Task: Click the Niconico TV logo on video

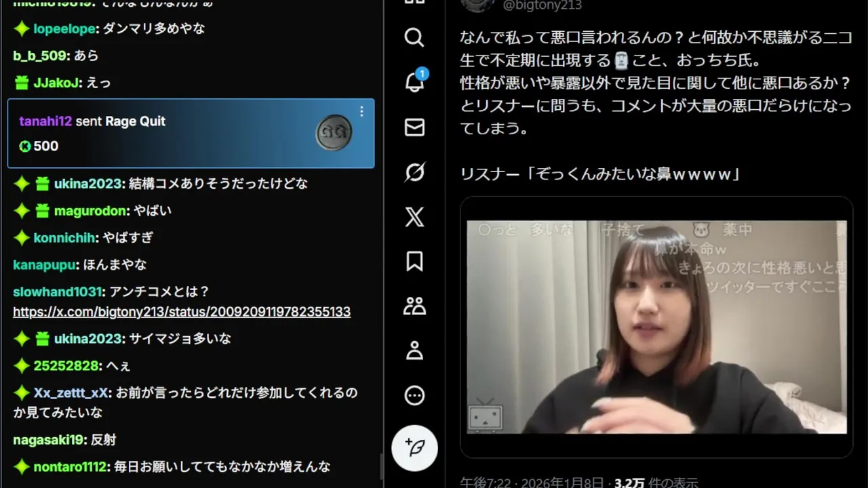Action: click(x=486, y=415)
